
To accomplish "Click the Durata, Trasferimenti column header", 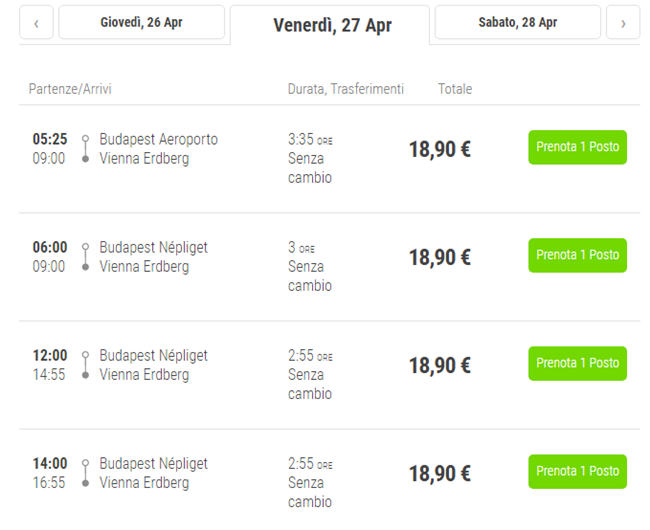I will tap(346, 89).
